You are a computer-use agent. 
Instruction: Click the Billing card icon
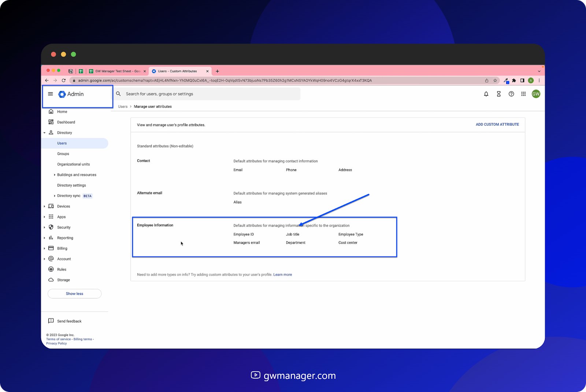[x=51, y=248]
